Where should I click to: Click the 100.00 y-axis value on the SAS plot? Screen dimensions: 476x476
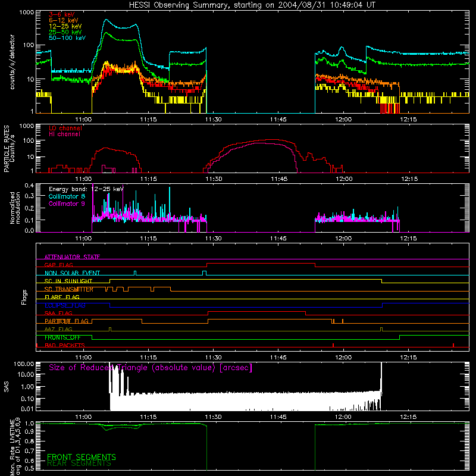pyautogui.click(x=24, y=364)
